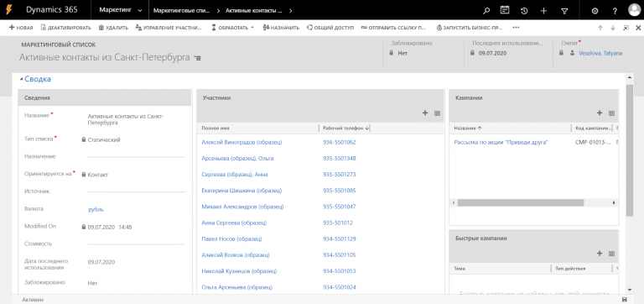This screenshot has height=304, width=644.
Task: Click phone number 934-5501129
Action: click(x=340, y=239)
